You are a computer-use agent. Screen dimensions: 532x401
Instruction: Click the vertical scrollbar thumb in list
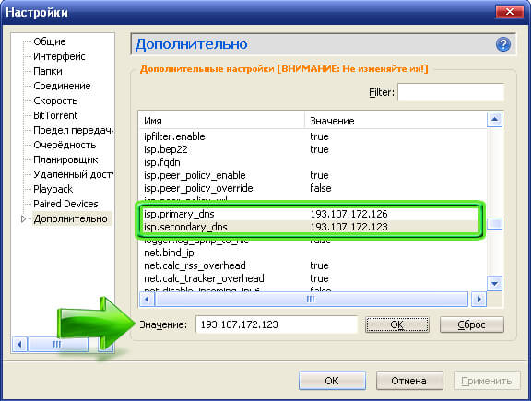[x=494, y=224]
